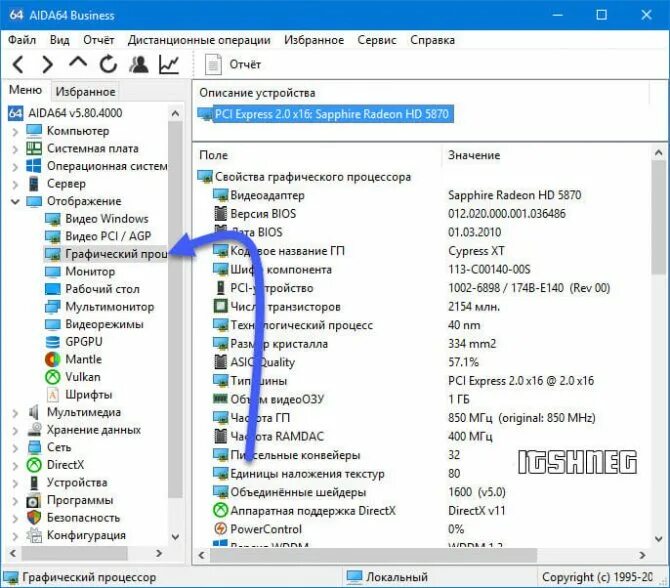The width and height of the screenshot is (670, 588).
Task: Expand the Сеть tree node
Action: (x=15, y=447)
